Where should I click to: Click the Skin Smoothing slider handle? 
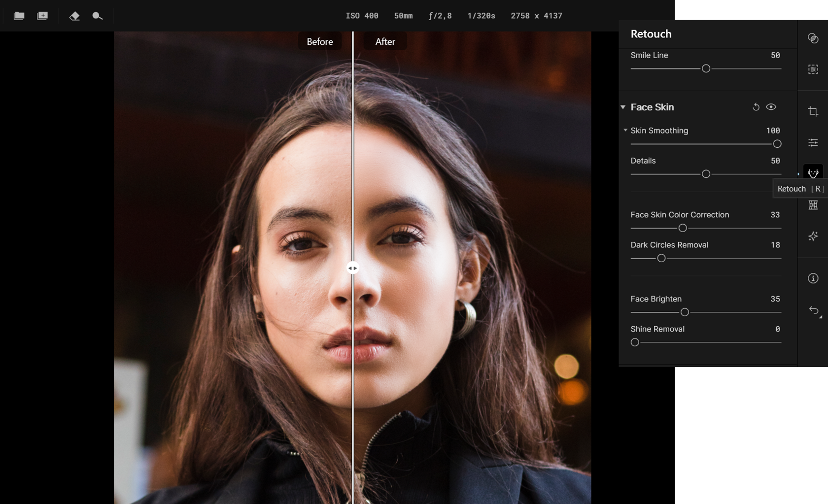tap(777, 144)
